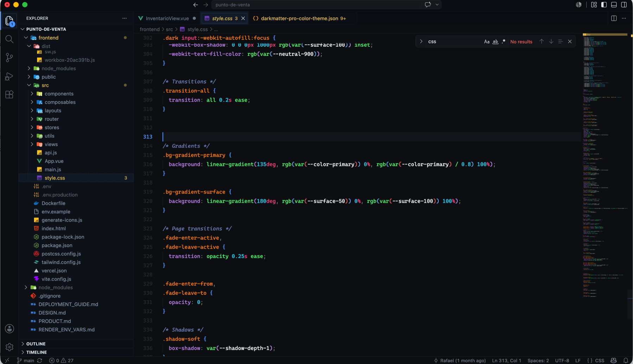633x364 pixels.
Task: Click src breadcrumb
Action: coord(169,30)
